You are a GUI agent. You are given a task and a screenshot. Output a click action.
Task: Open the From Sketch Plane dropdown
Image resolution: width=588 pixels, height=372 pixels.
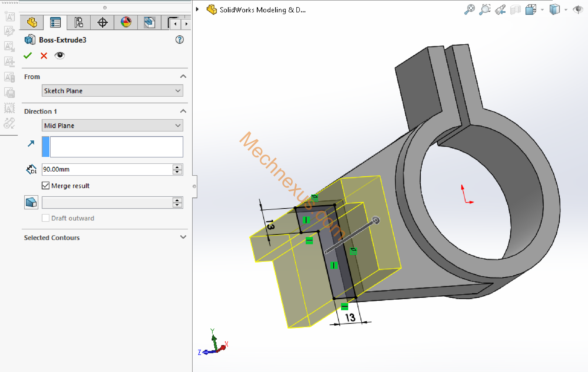(x=112, y=91)
